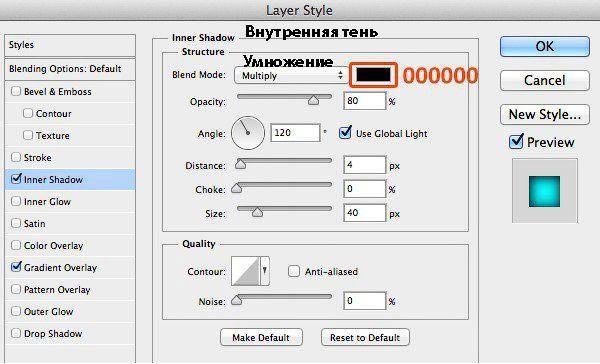Click the Choke slider handle
Screen dimensions: 600x364
(x=237, y=188)
